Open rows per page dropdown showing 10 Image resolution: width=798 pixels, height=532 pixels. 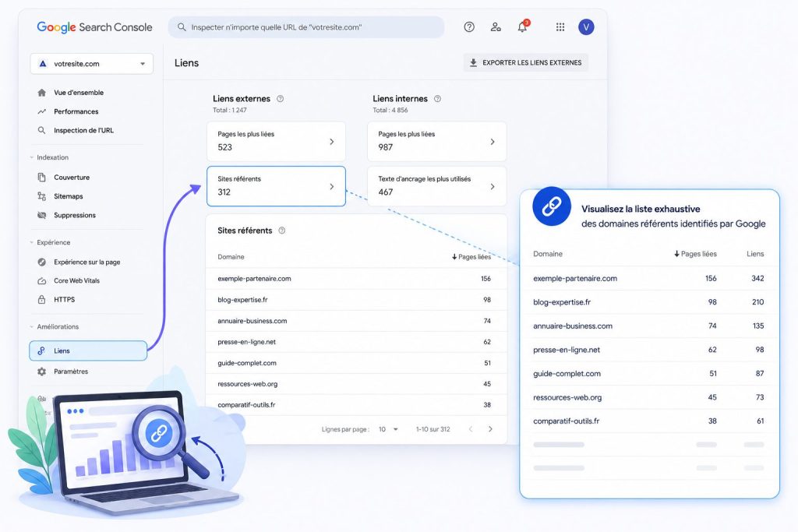(x=388, y=429)
